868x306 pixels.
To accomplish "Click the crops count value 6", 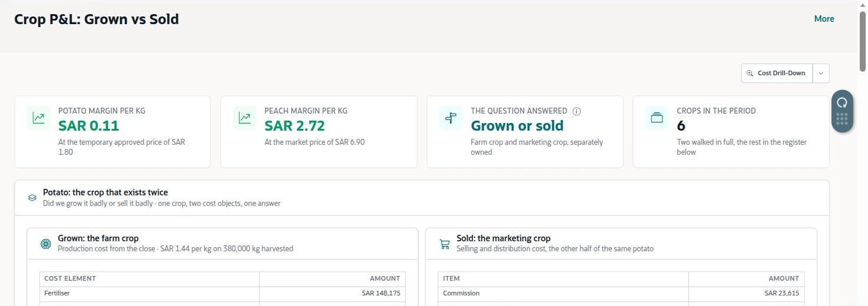I will (x=681, y=126).
